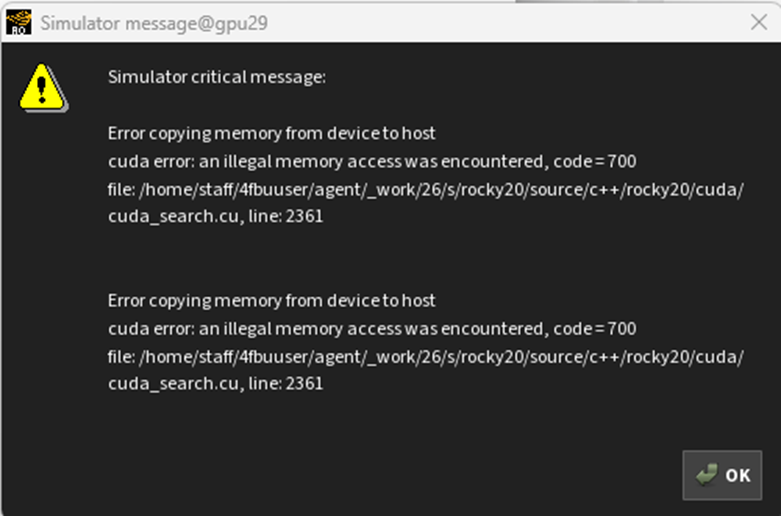Confirm the error dialog with OK

[x=722, y=475]
